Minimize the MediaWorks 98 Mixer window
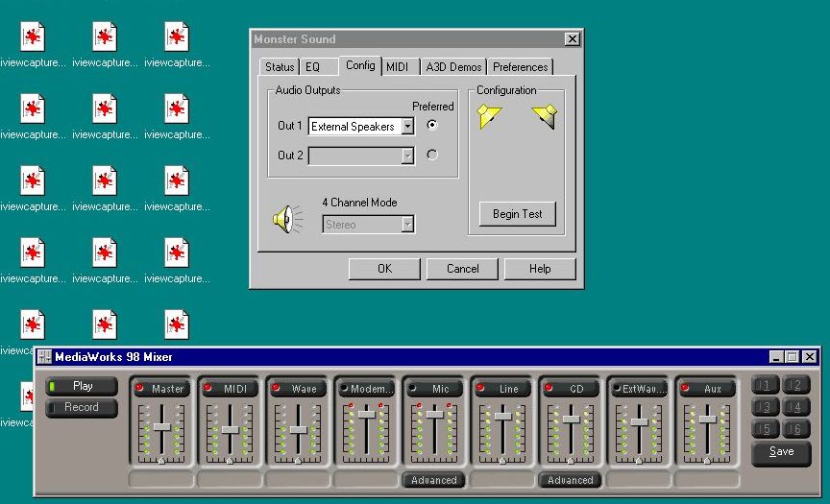Screen dimensions: 830x504 [x=776, y=357]
